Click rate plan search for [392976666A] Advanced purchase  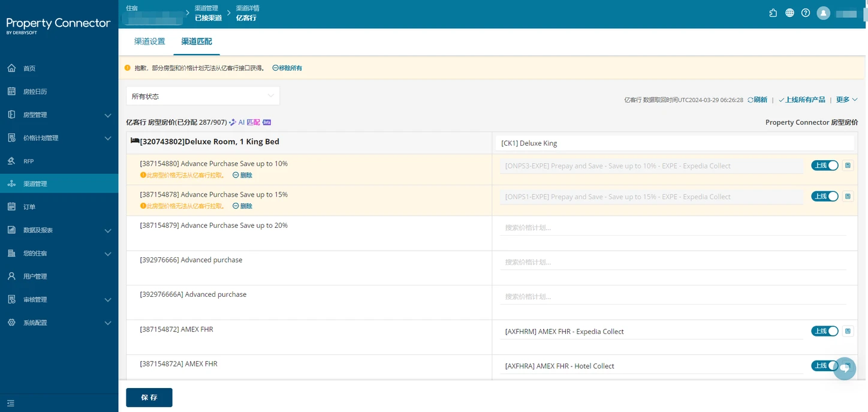(x=673, y=296)
